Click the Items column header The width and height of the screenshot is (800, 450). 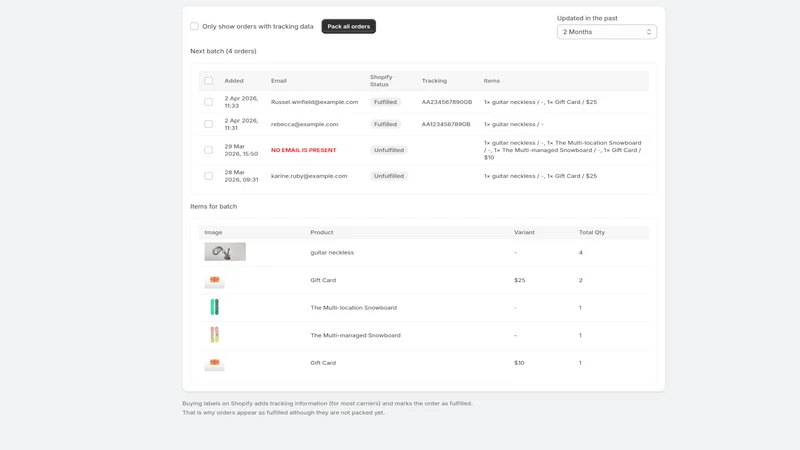[x=492, y=81]
